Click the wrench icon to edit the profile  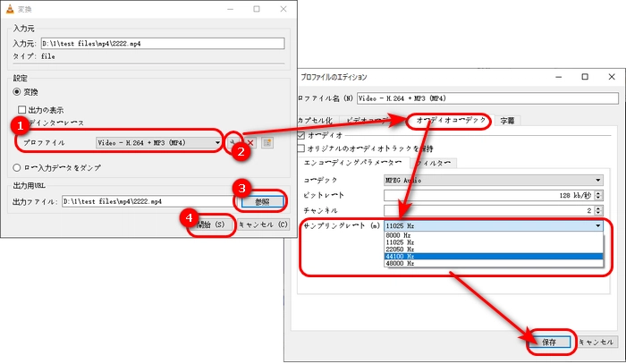pyautogui.click(x=234, y=142)
